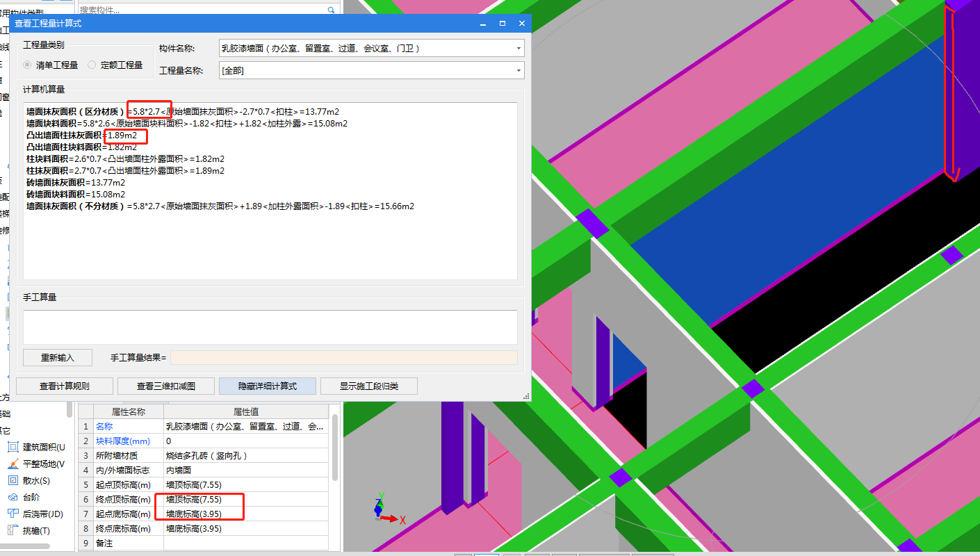980x556 pixels.
Task: Click the 柱块料面积 calculation line
Action: (125, 158)
